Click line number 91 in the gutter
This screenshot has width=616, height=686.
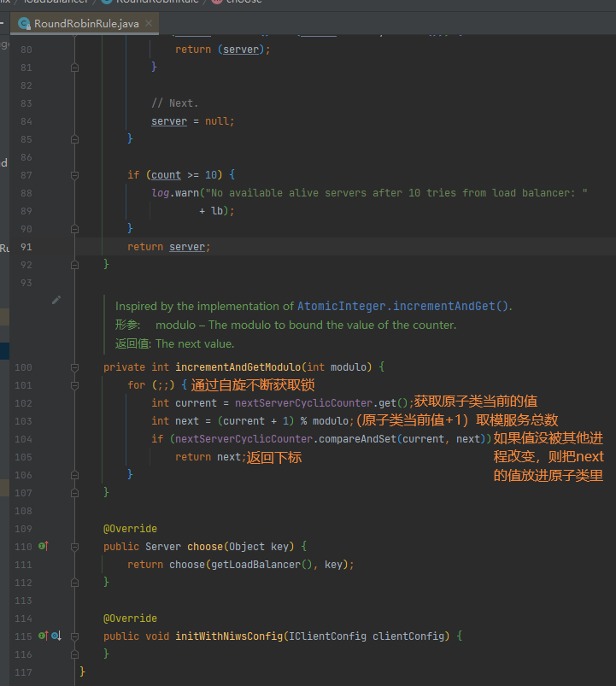(x=26, y=247)
